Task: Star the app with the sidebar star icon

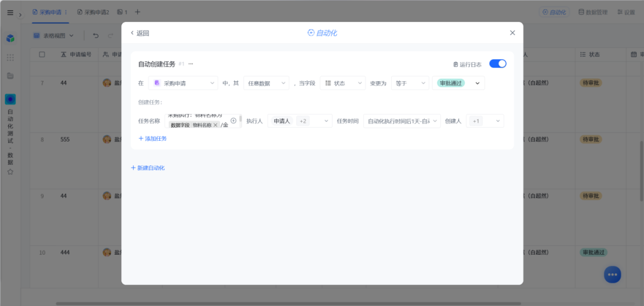Action: click(10, 172)
